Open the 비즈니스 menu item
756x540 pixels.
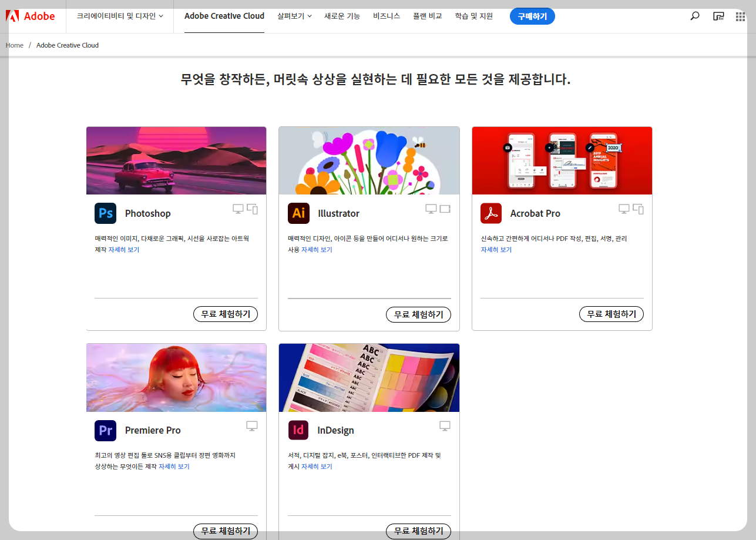pos(387,16)
